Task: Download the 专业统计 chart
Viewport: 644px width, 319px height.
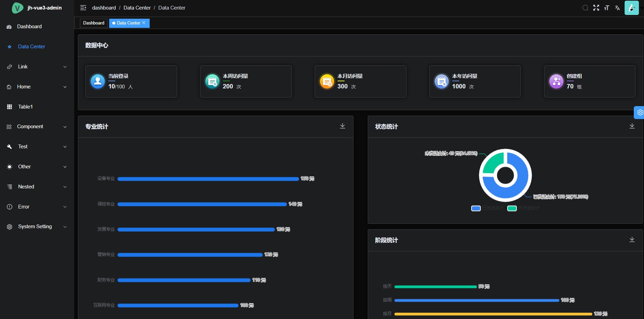Action: click(x=343, y=126)
